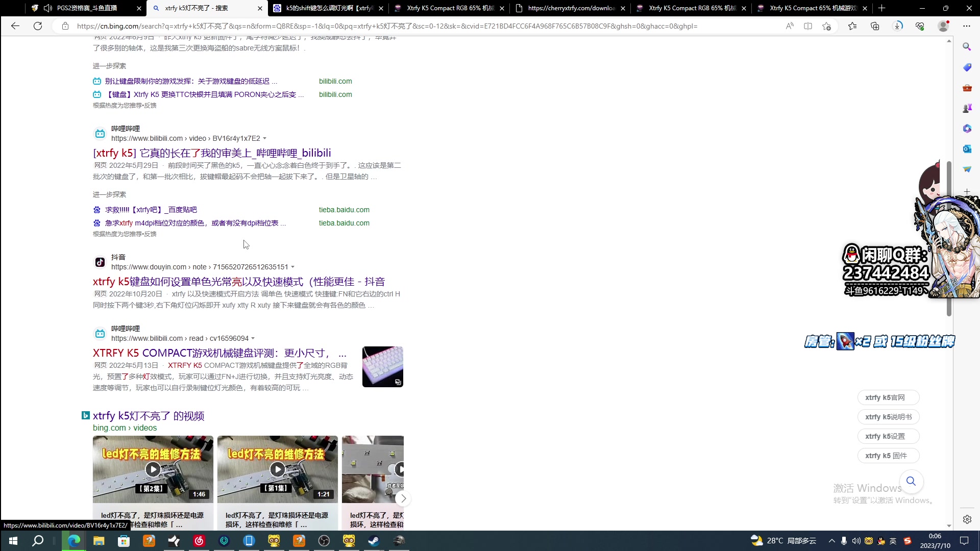Open the favorites list

pyautogui.click(x=852, y=26)
